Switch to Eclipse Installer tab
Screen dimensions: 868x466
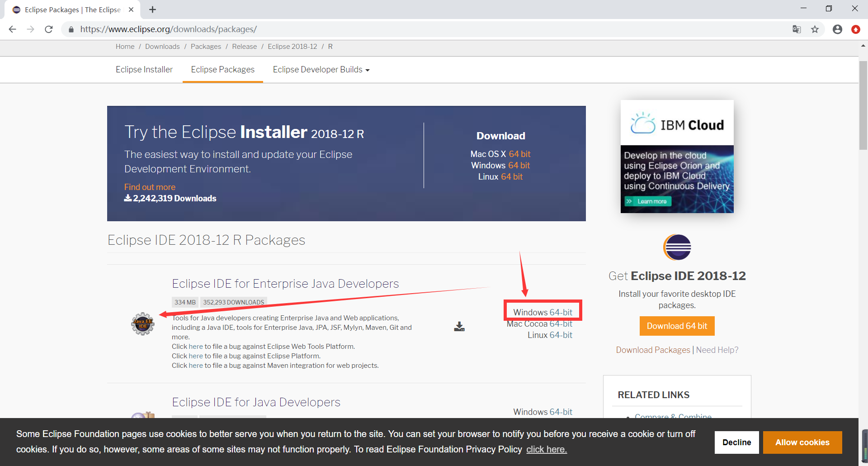click(144, 70)
